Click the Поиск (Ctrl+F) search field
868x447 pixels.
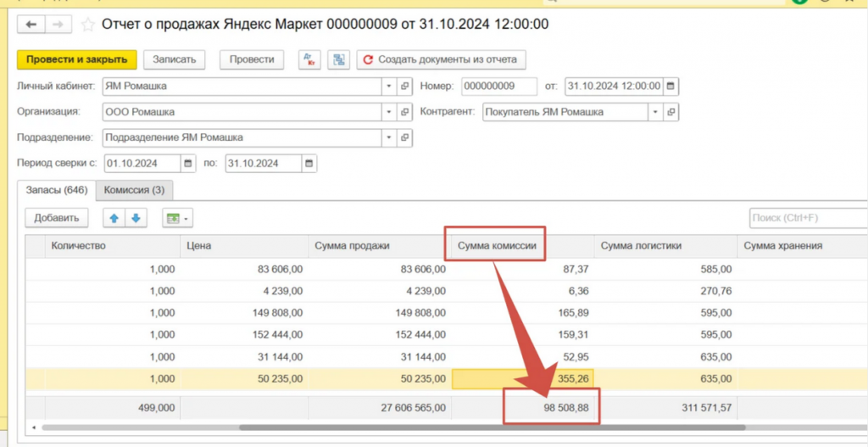click(805, 219)
